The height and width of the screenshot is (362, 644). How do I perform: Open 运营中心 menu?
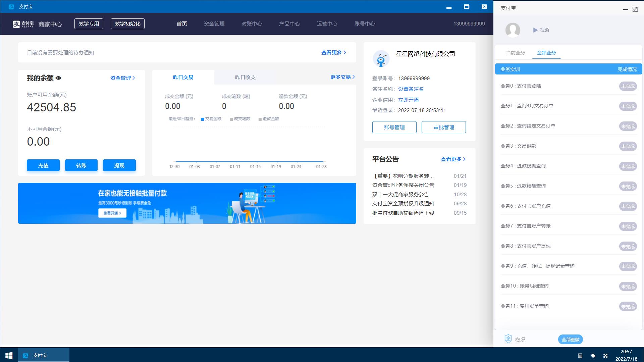(x=327, y=24)
